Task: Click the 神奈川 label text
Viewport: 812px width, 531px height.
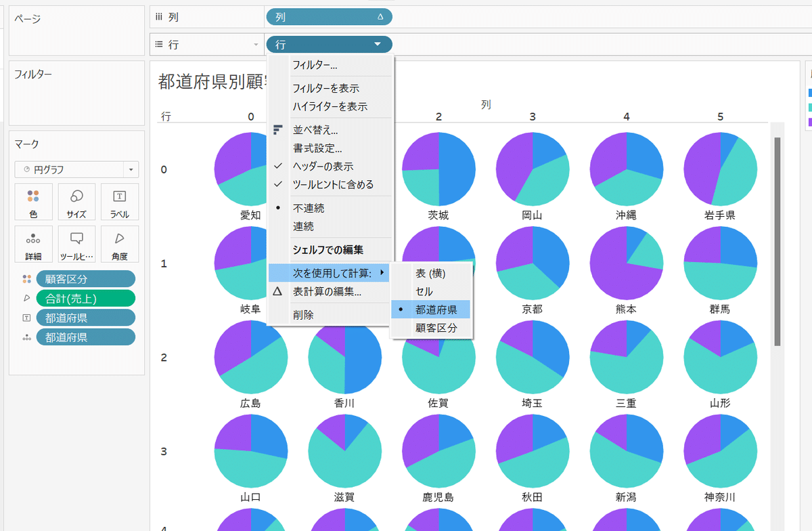Action: point(720,497)
